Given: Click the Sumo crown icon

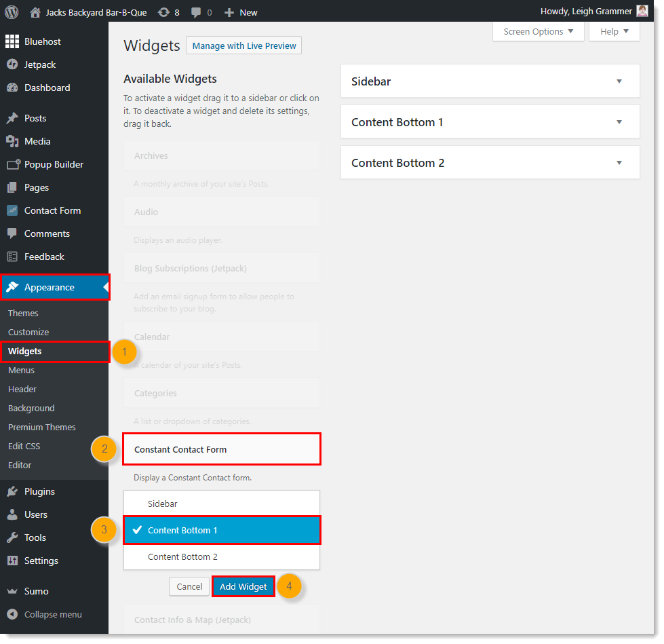Looking at the screenshot, I should [x=12, y=591].
